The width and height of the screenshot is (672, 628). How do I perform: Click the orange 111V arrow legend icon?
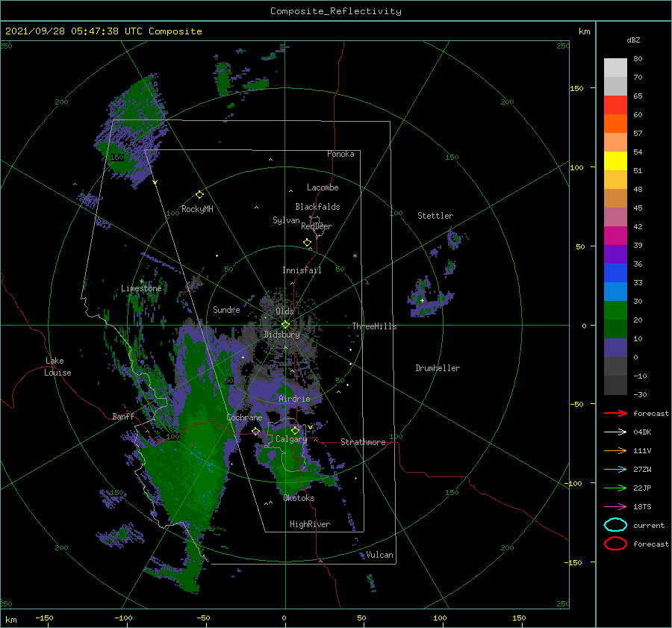615,450
